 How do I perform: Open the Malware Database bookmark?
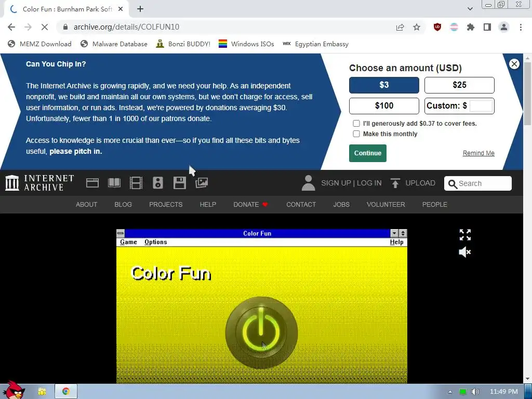(x=114, y=44)
